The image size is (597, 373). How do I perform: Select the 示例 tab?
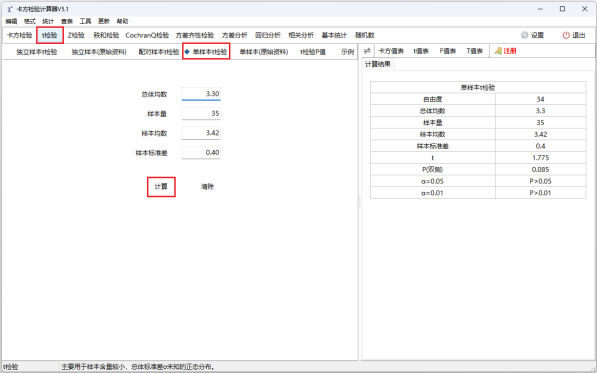[347, 52]
